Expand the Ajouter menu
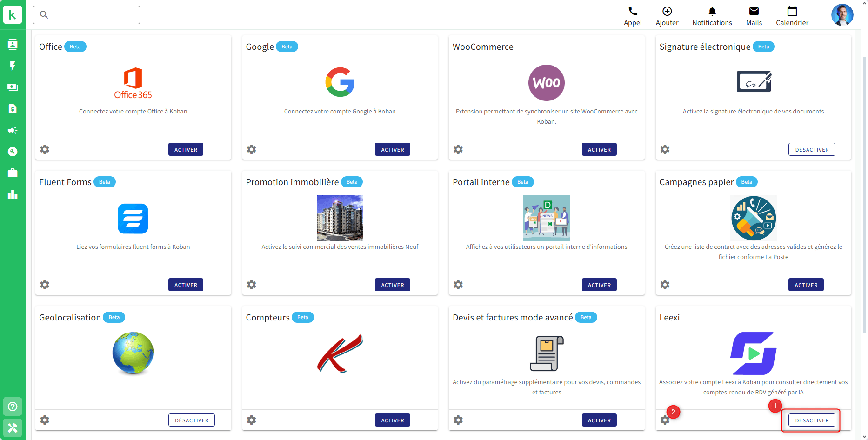This screenshot has height=440, width=868. click(x=667, y=16)
